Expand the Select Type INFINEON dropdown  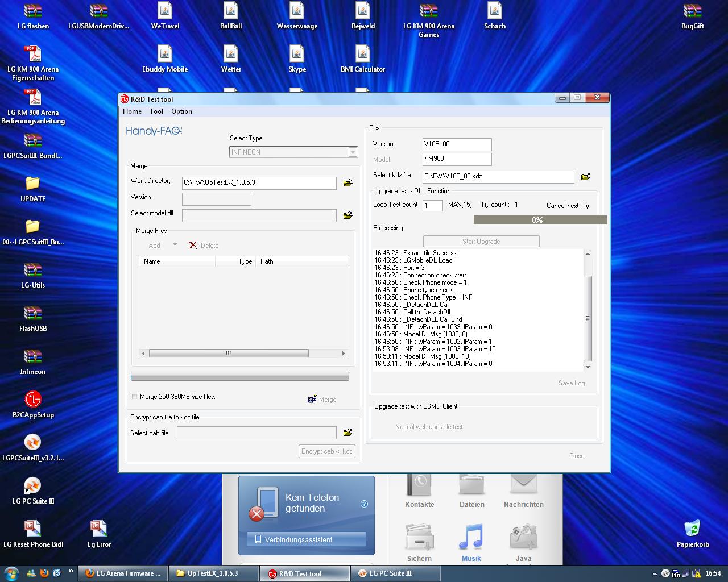point(353,152)
